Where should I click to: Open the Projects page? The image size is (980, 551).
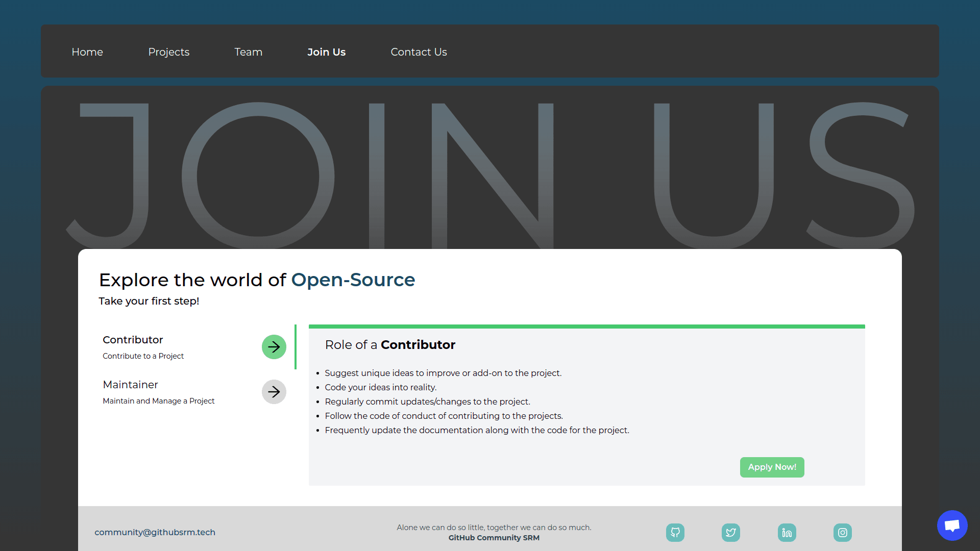[169, 52]
